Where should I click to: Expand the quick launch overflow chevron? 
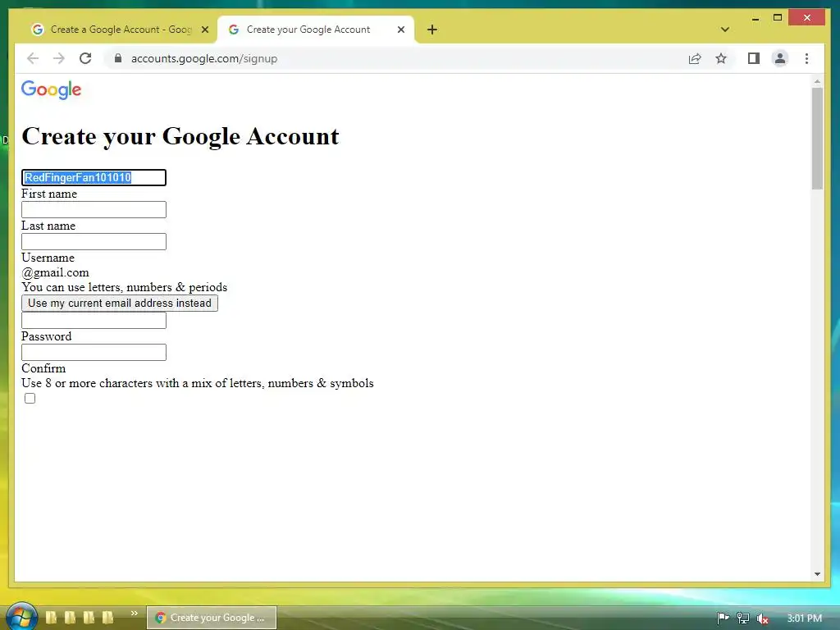134,614
